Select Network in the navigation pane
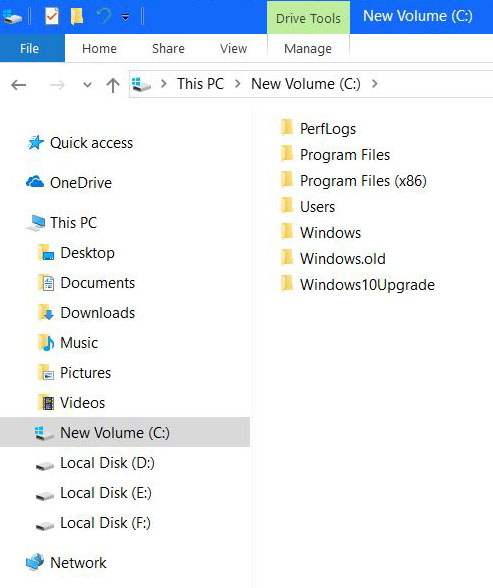 78,563
